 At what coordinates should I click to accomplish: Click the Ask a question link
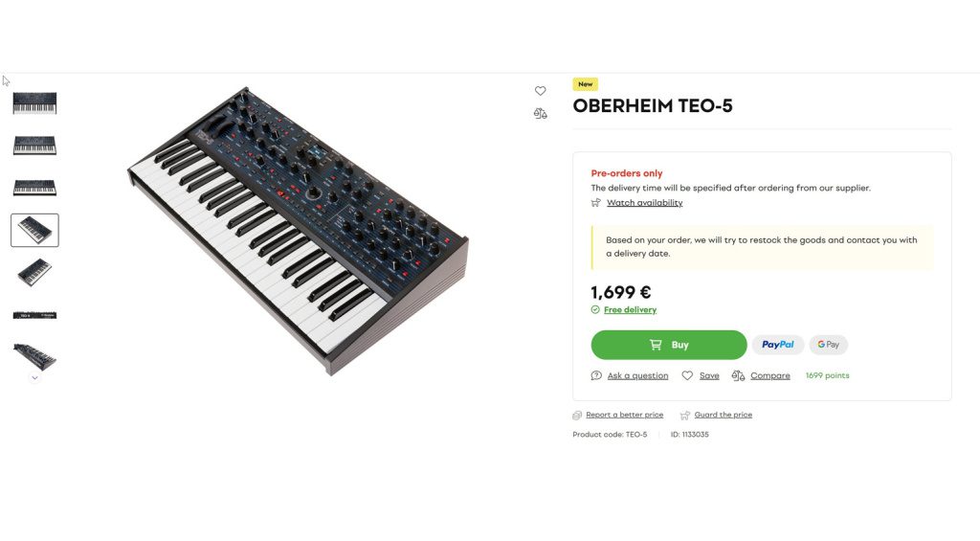637,375
